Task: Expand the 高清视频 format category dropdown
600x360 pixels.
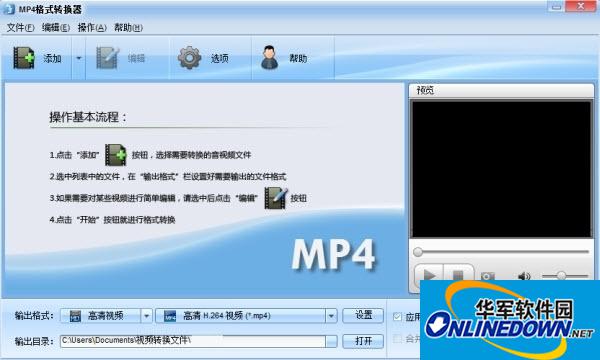Action: [x=146, y=316]
